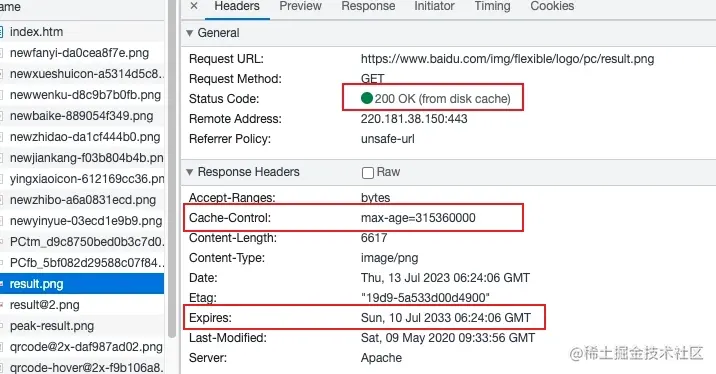Close the request details panel
The image size is (716, 374).
tap(194, 6)
